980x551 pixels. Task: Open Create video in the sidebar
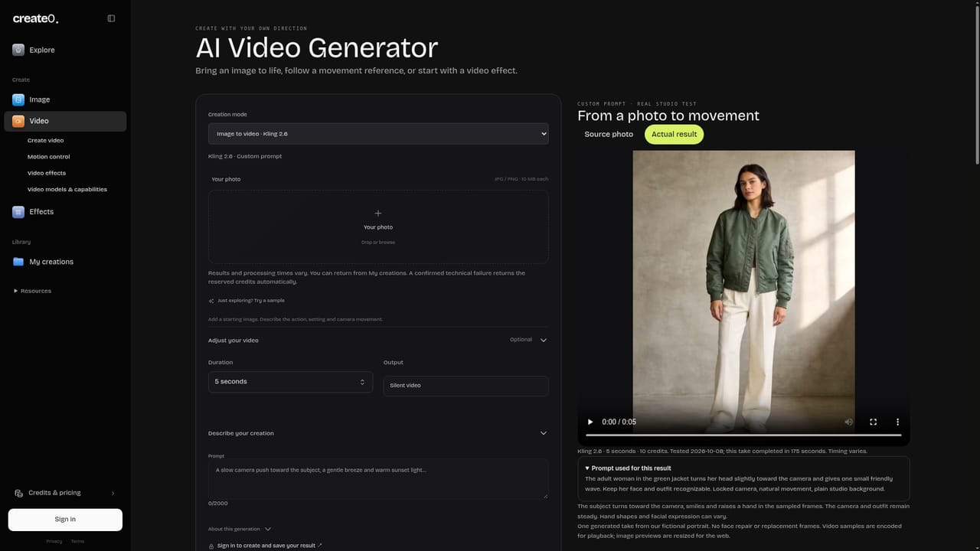click(x=46, y=141)
